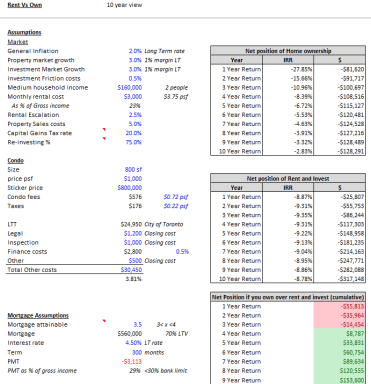Click the "$0.22 psf" cell
Screen dimensions: 371x384
click(x=176, y=206)
